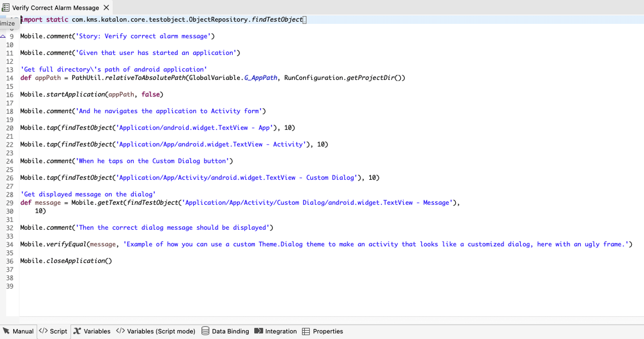644x339 pixels.
Task: Close the Verify Correct Alarm Message tab
Action: point(107,7)
